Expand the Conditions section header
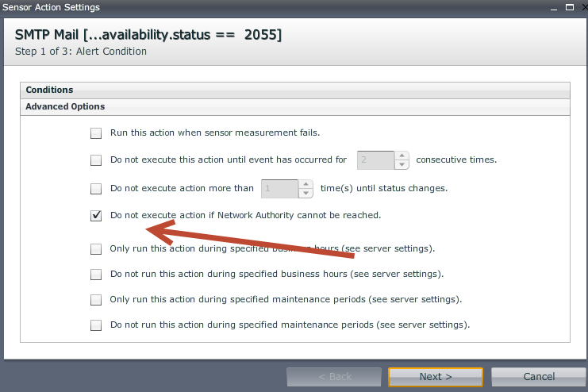Screen dimensions: 588x392 [x=294, y=90]
